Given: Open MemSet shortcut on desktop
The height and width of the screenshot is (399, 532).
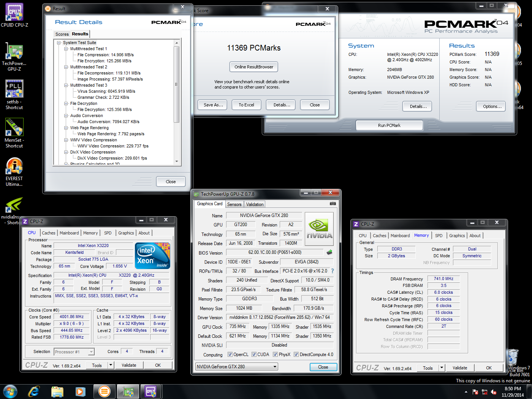Looking at the screenshot, I should (14, 133).
